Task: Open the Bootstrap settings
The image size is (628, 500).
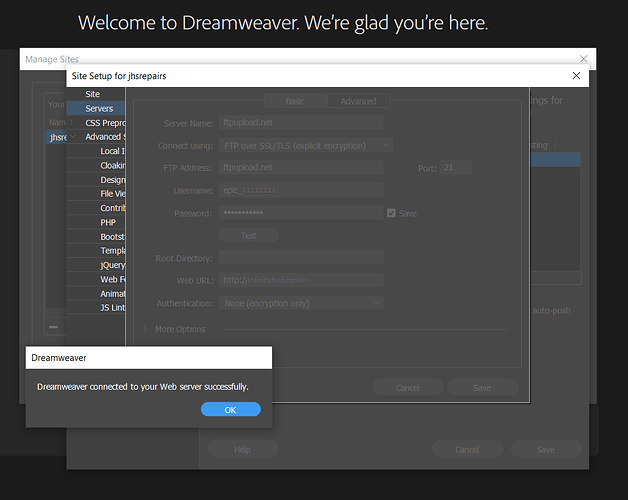Action: (112, 237)
